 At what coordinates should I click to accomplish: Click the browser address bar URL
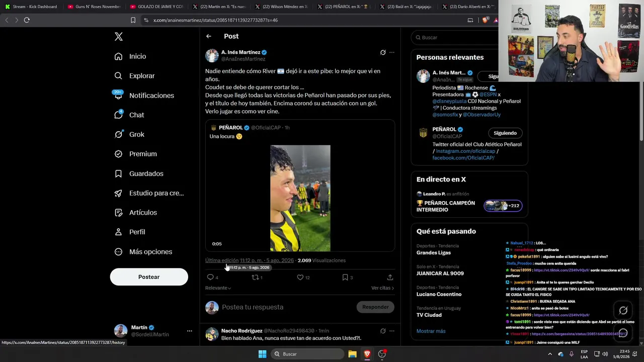215,20
